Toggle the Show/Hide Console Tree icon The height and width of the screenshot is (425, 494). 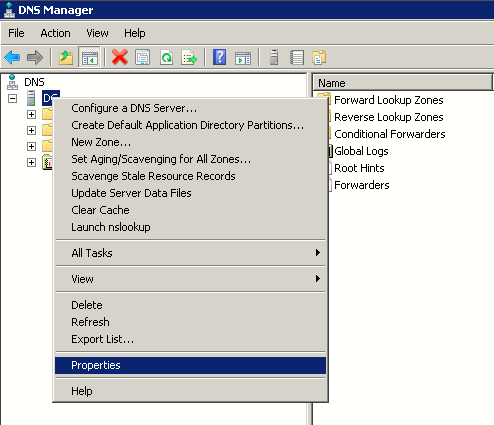[x=89, y=57]
